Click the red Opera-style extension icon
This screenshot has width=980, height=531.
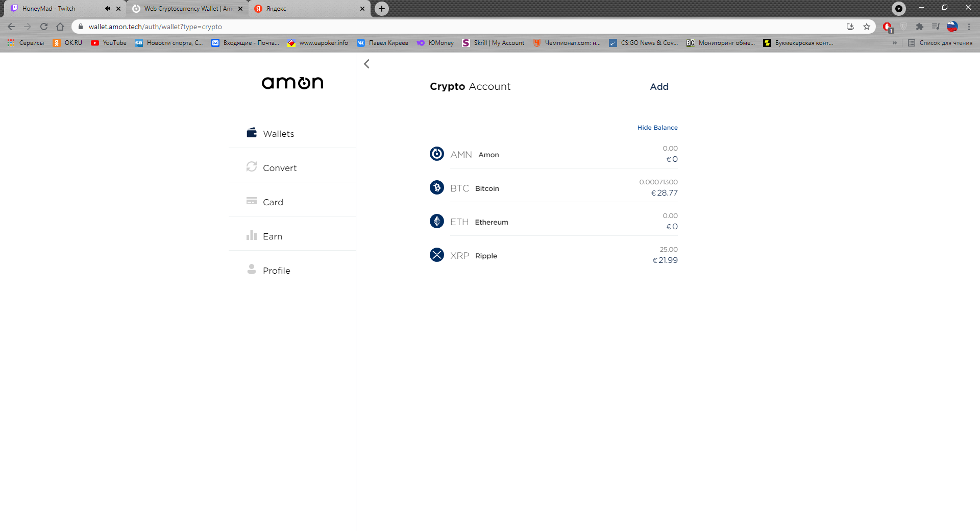[x=888, y=27]
